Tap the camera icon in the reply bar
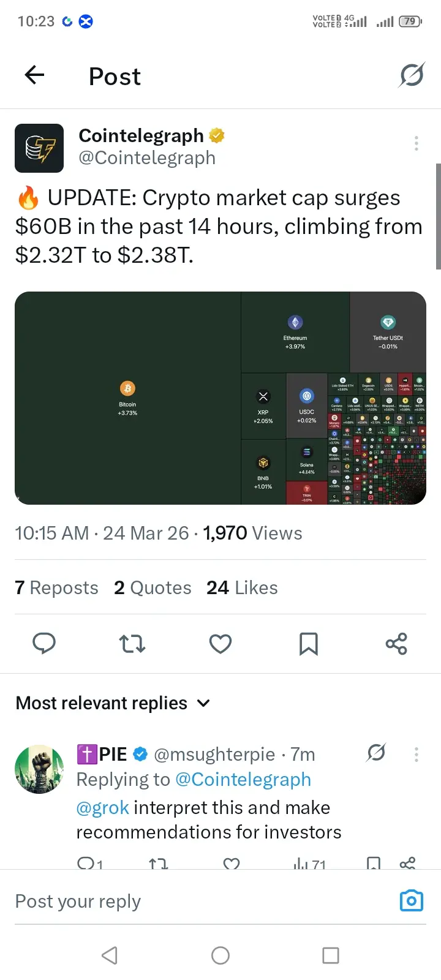This screenshot has width=441, height=980. tap(411, 900)
